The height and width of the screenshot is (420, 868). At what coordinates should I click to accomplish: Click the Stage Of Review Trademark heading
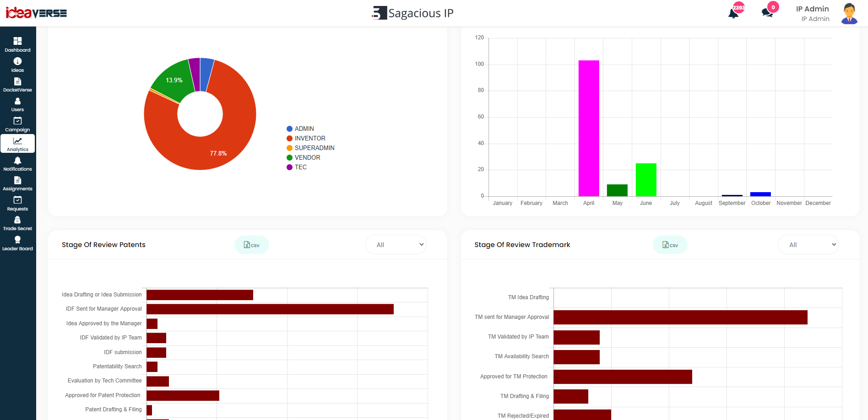pos(522,245)
